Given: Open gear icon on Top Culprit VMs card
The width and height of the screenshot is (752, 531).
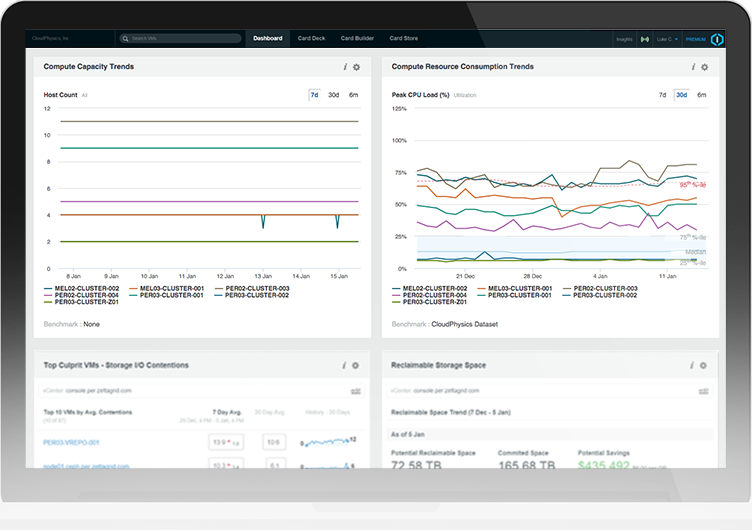Looking at the screenshot, I should pos(356,366).
